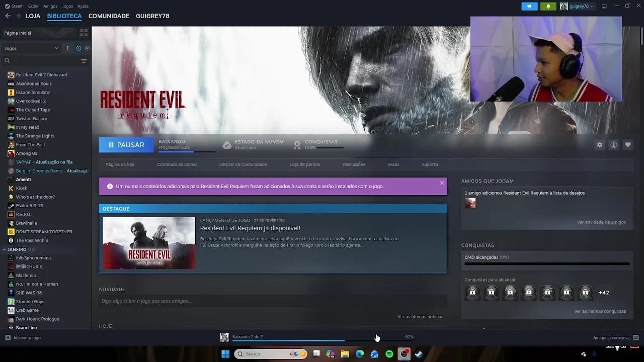Open the Steam taskbar icon

click(x=419, y=354)
